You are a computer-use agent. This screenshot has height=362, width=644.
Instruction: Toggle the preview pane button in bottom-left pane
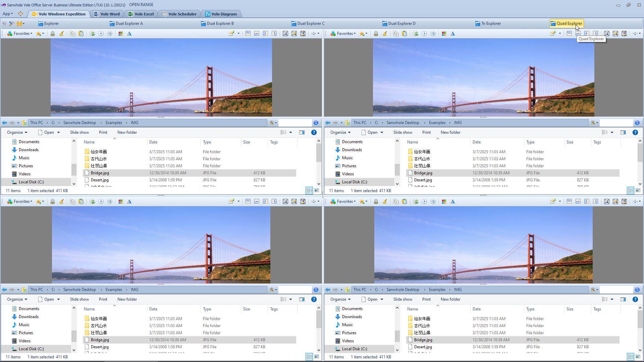point(302,299)
